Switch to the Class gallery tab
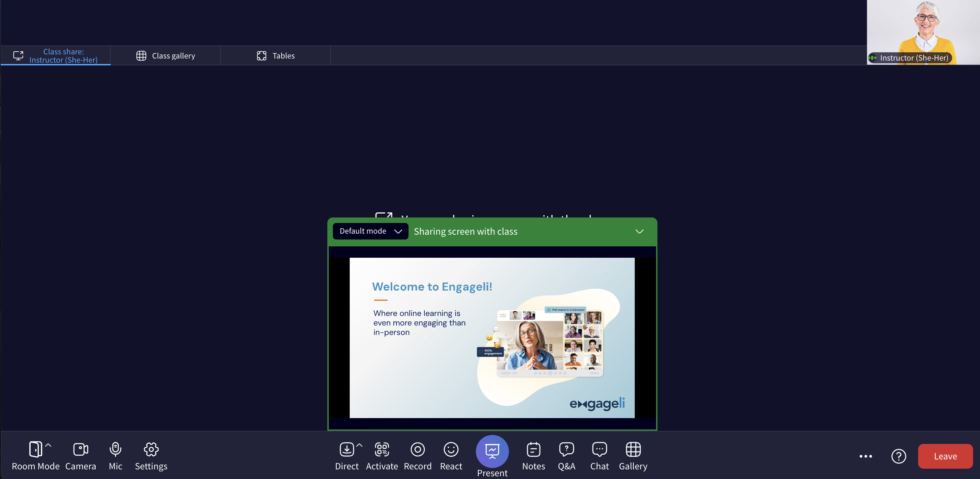 tap(165, 55)
